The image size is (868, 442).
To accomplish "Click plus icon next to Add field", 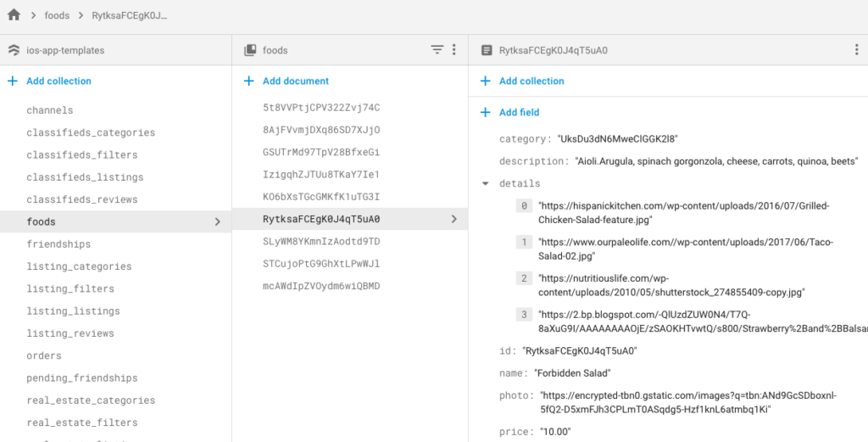I will click(x=485, y=112).
